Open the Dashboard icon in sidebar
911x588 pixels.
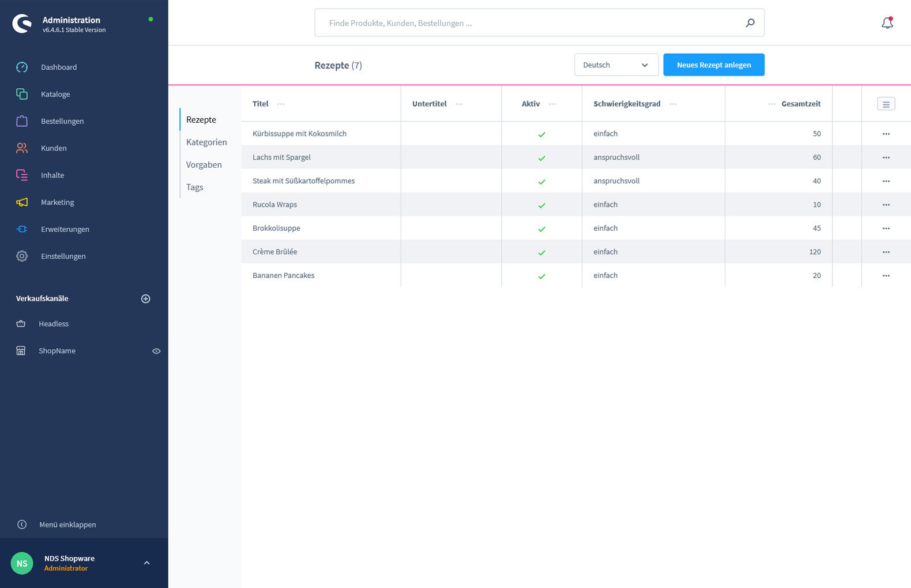pos(22,67)
